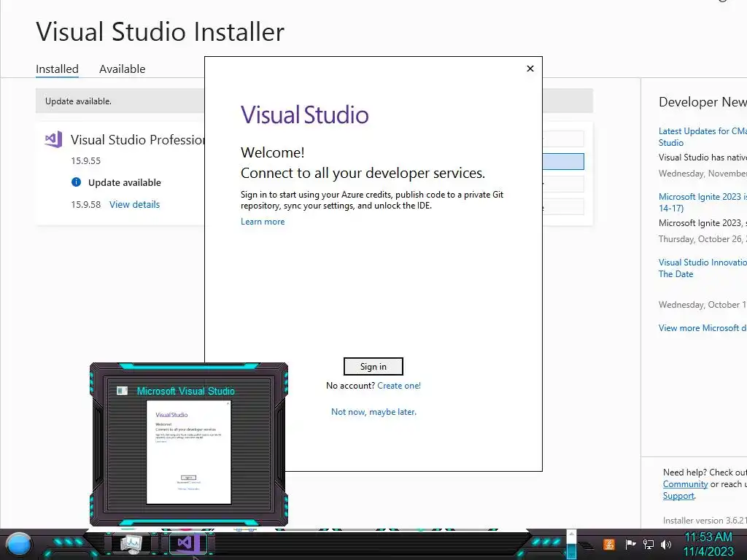This screenshot has width=747, height=560.
Task: Click the Visual Studio logo title in dialog
Action: click(x=304, y=114)
